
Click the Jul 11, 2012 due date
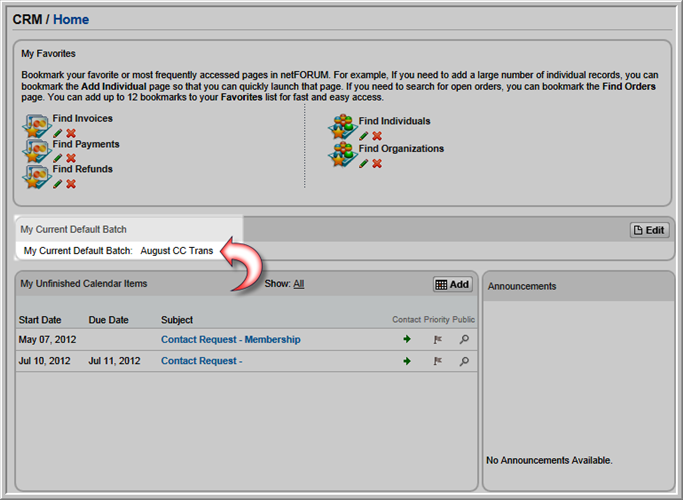[114, 361]
